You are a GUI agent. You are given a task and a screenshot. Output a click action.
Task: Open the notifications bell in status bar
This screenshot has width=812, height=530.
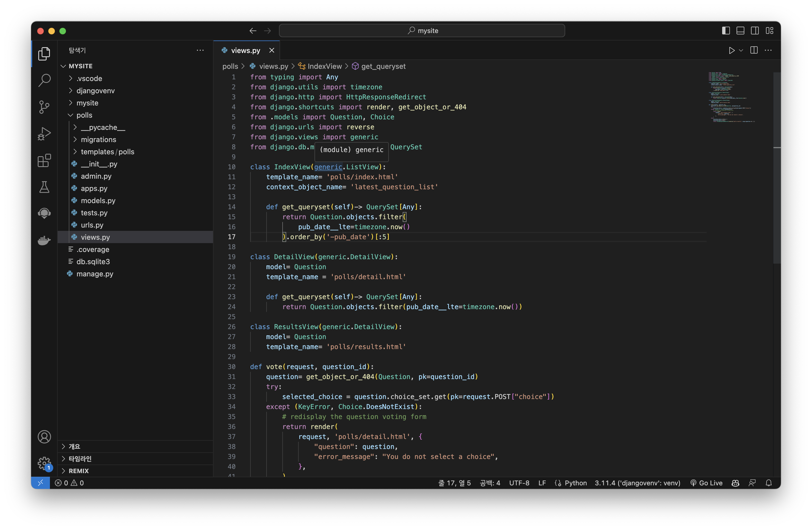point(768,483)
